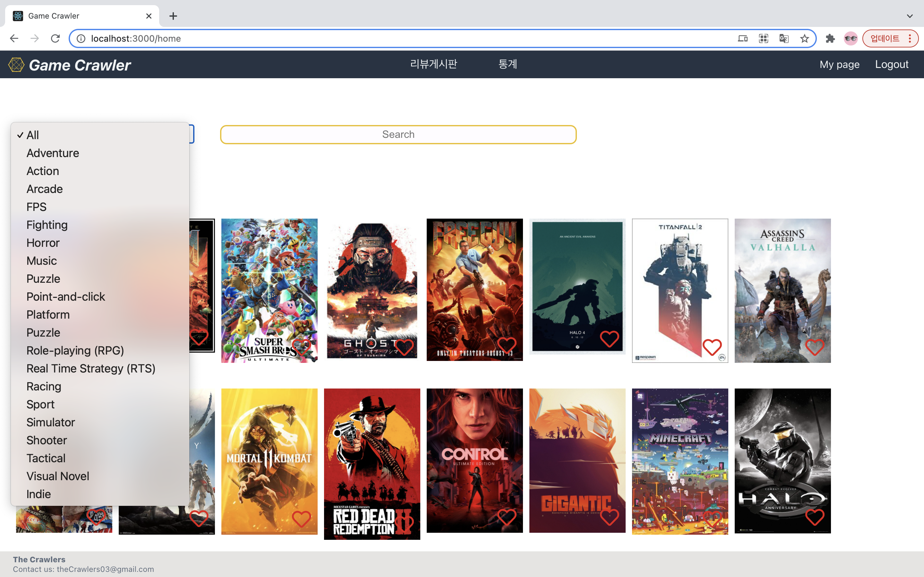This screenshot has width=924, height=577.
Task: Toggle like icon on Mortal Kombat 11
Action: [x=301, y=518]
